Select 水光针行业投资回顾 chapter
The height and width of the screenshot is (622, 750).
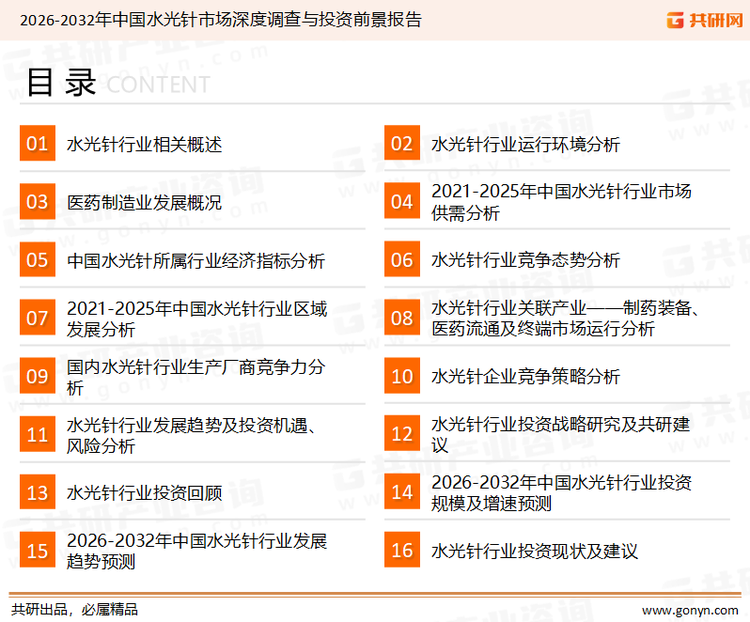[144, 493]
